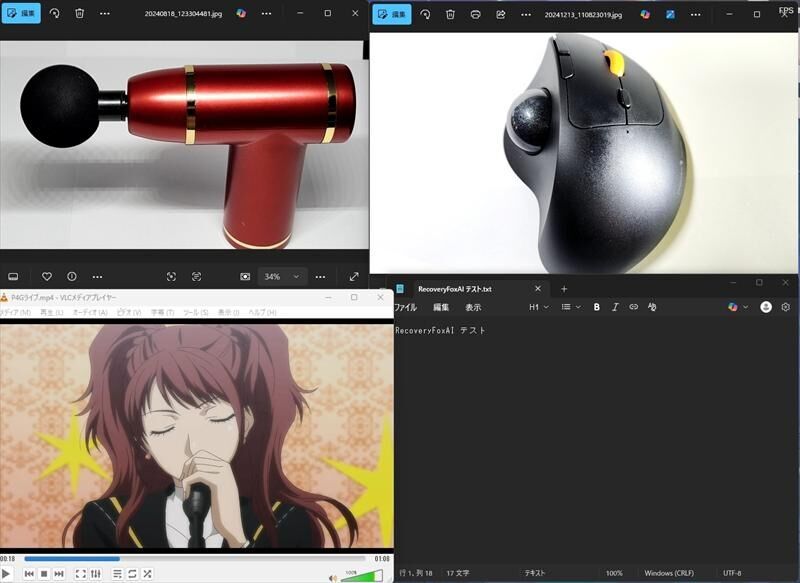This screenshot has width=800, height=583.
Task: Show file info for massage gun photo
Action: [x=72, y=276]
